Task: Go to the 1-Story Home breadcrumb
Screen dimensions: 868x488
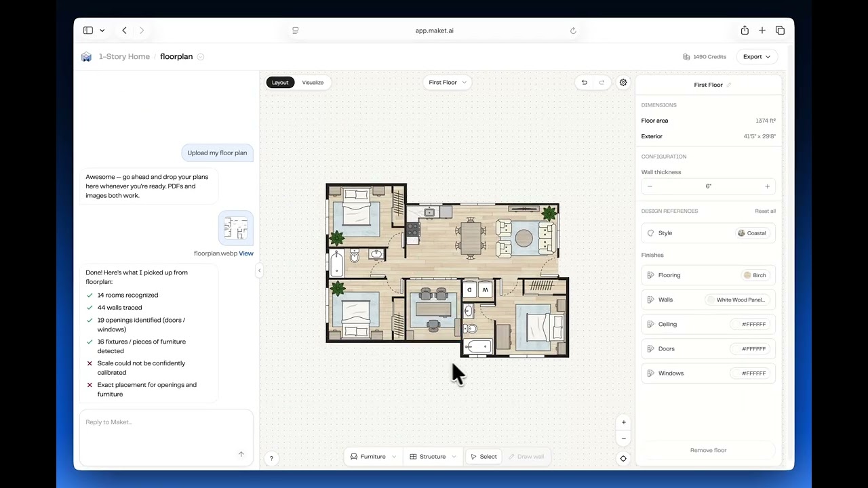Action: point(124,57)
